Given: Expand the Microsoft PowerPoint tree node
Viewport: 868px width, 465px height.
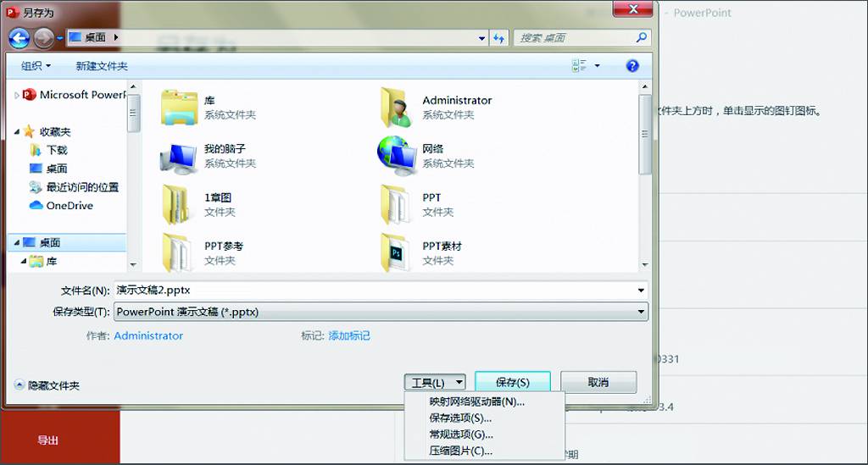Looking at the screenshot, I should 17,95.
